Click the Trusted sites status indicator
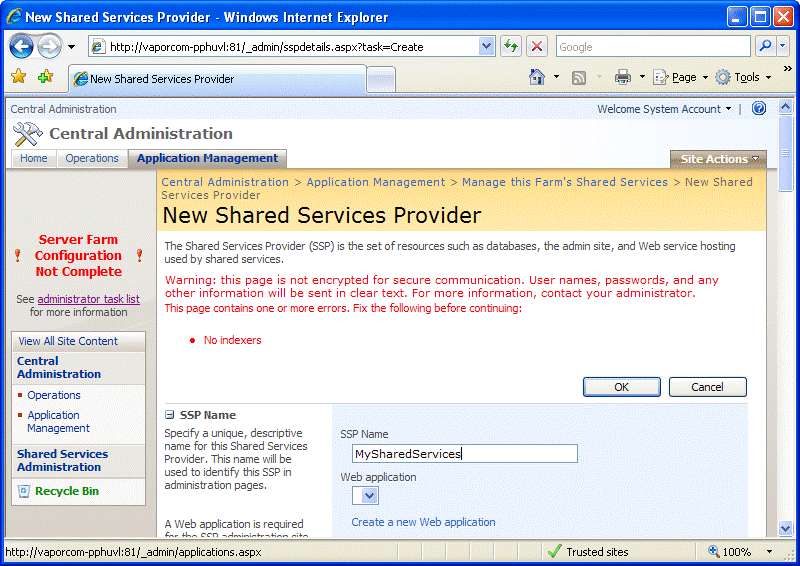Screen dimensions: 800x566 click(x=587, y=552)
